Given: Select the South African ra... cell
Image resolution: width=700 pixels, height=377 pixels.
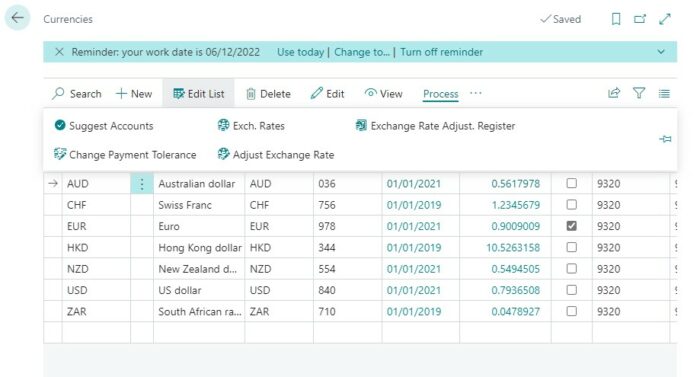Looking at the screenshot, I should click(199, 311).
